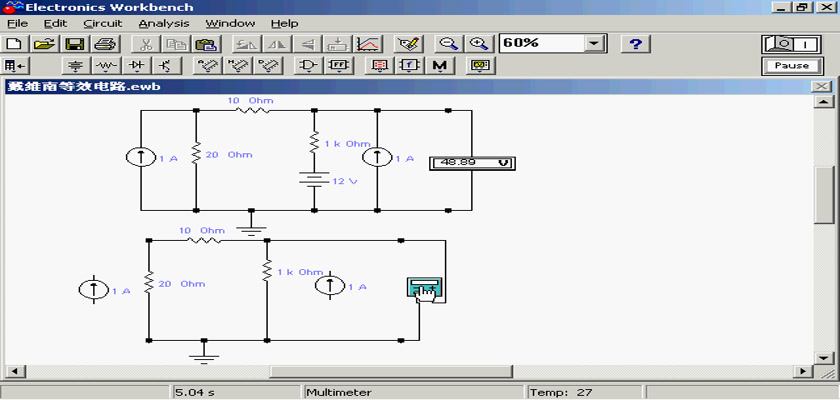This screenshot has height=400, width=840.
Task: Open help with the question mark icon
Action: 635,44
